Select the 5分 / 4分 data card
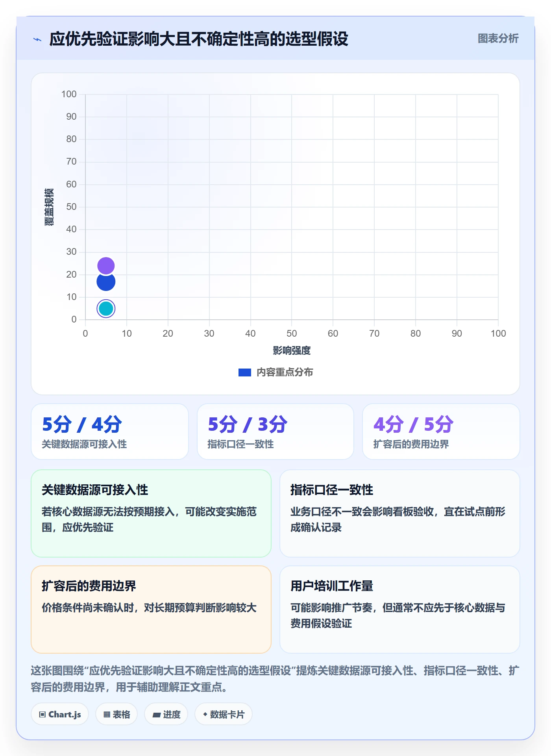The width and height of the screenshot is (551, 756). click(x=110, y=432)
